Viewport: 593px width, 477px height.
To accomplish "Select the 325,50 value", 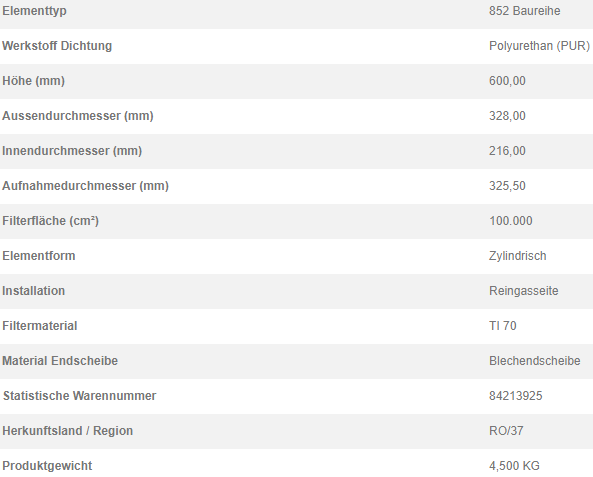I will [x=507, y=186].
